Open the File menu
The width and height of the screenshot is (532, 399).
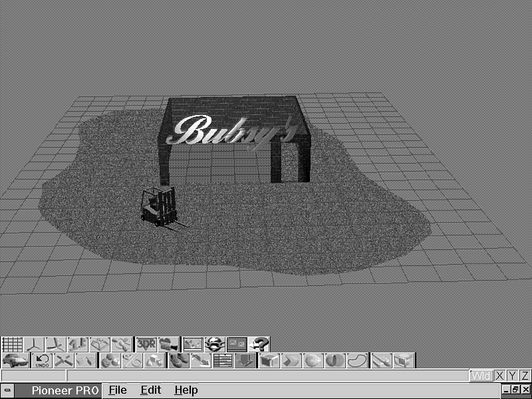point(118,390)
